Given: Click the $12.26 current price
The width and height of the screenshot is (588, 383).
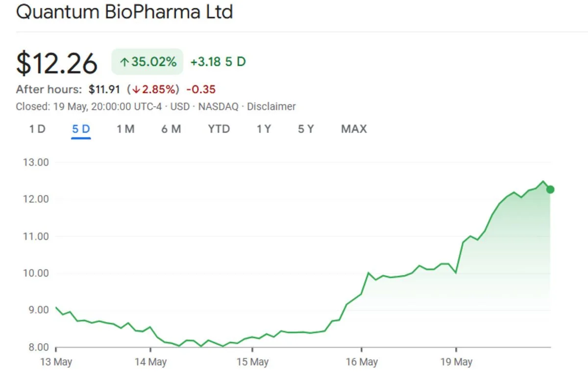Looking at the screenshot, I should coord(57,64).
